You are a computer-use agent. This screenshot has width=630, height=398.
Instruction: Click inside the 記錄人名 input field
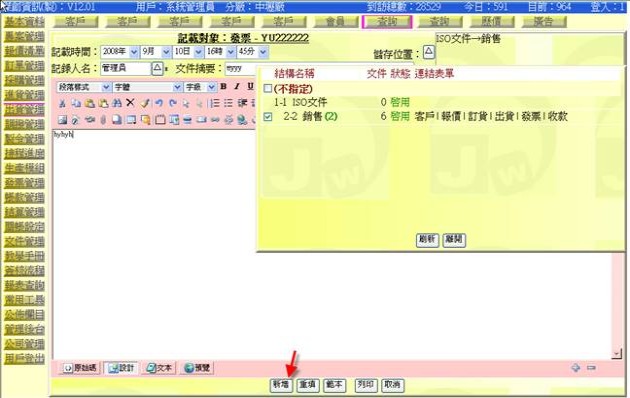(x=125, y=68)
